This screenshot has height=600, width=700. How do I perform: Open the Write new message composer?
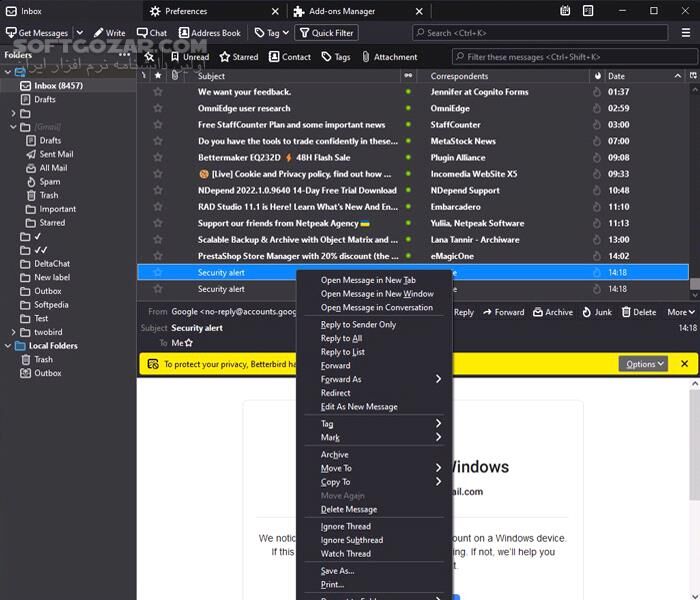pyautogui.click(x=109, y=33)
